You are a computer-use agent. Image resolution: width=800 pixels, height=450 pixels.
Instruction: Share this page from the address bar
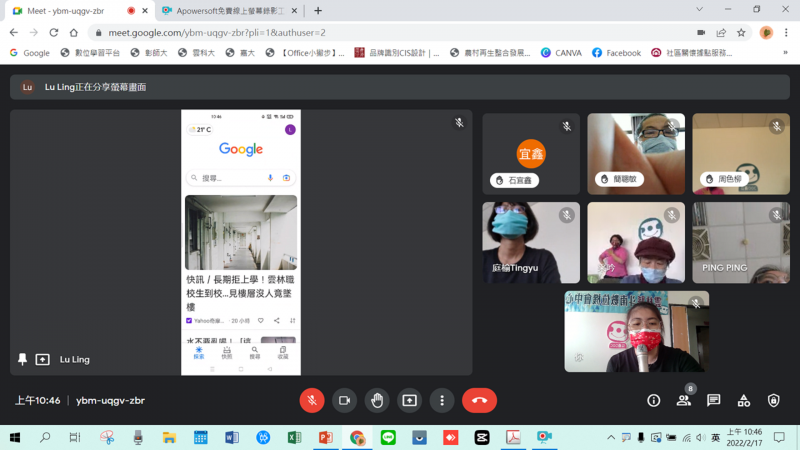[x=721, y=33]
